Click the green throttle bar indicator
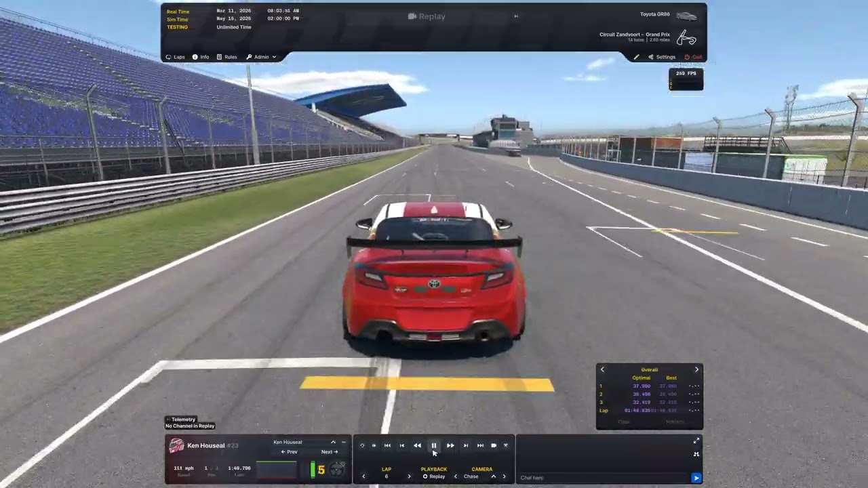The image size is (868, 488). point(313,470)
